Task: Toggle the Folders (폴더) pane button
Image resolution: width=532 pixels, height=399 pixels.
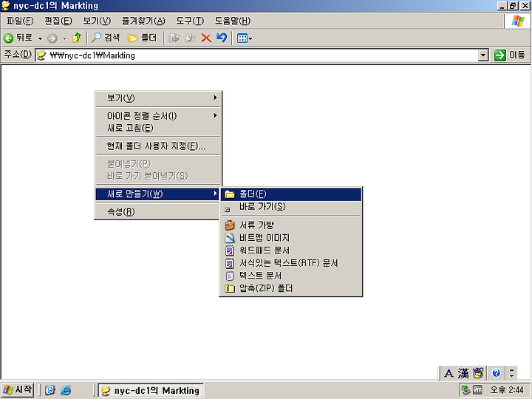Action: click(142, 38)
